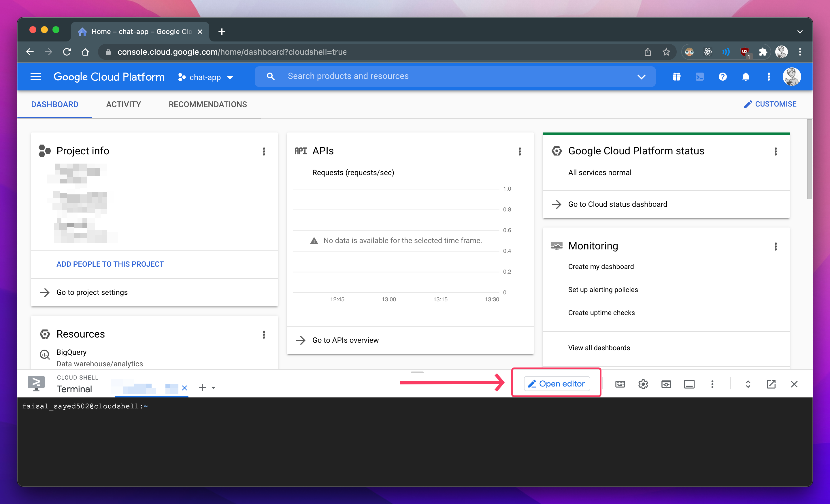Toggle Cloud Shell on-screen keyboard icon

click(x=620, y=384)
